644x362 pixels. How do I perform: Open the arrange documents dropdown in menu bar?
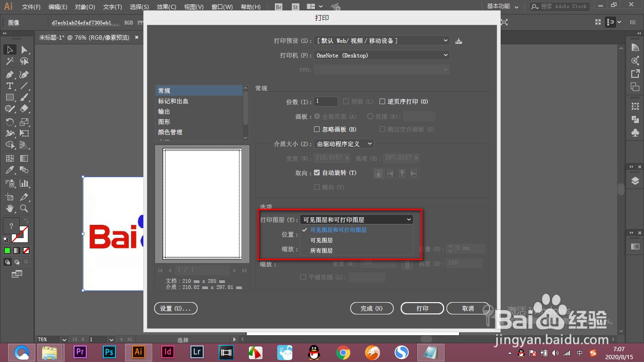[314, 7]
